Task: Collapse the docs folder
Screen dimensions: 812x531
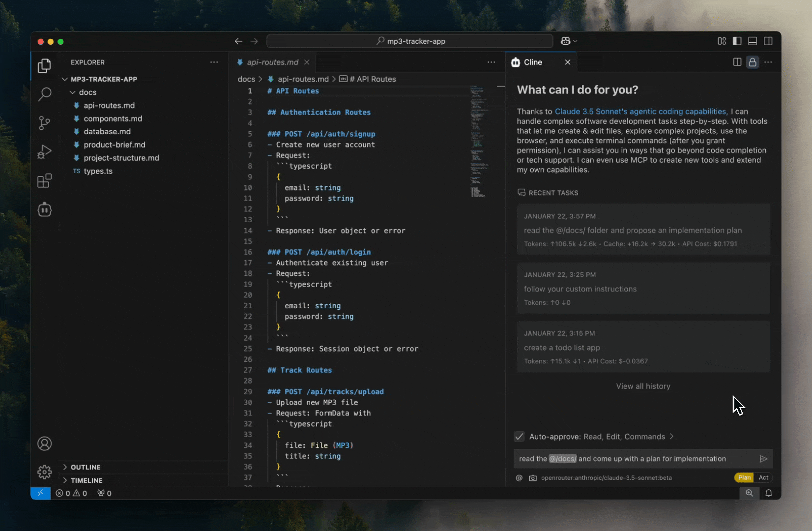Action: pos(73,92)
